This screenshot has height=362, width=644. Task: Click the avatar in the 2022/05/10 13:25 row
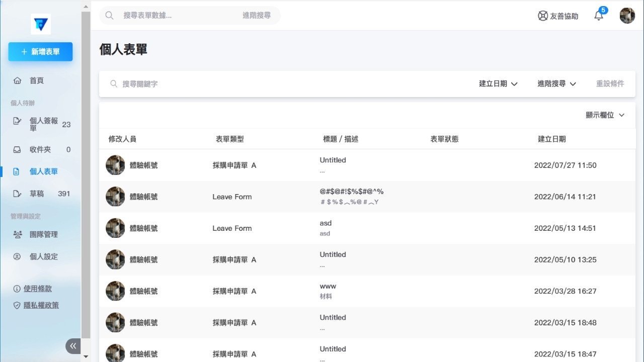[x=115, y=259]
